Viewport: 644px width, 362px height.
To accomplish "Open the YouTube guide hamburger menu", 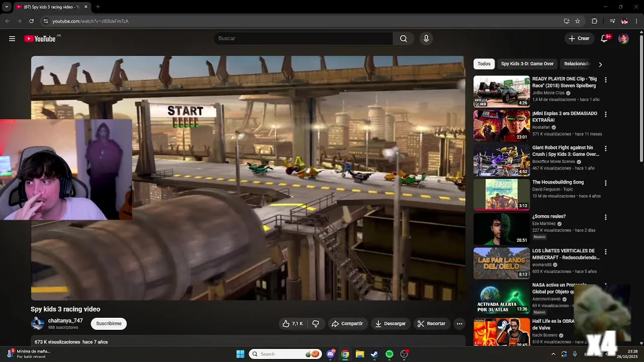I will 12,39.
